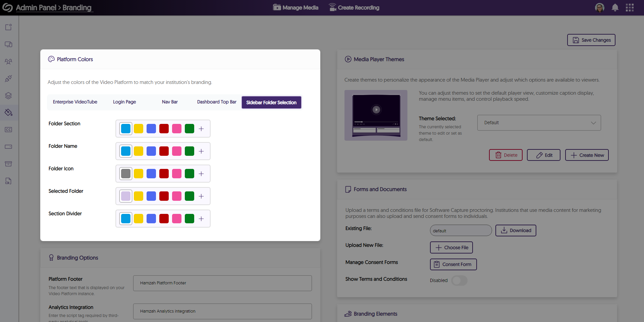Image resolution: width=644 pixels, height=322 pixels.
Task: Click the Manage Media icon in the top bar
Action: pos(277,7)
